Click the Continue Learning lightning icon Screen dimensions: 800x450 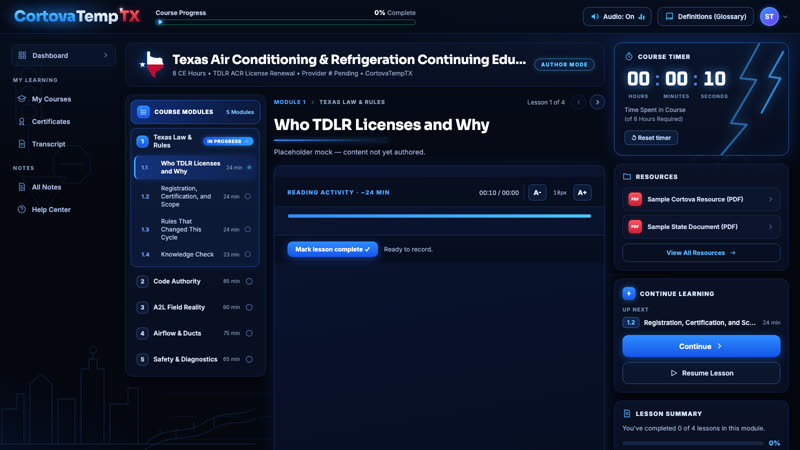(x=629, y=293)
